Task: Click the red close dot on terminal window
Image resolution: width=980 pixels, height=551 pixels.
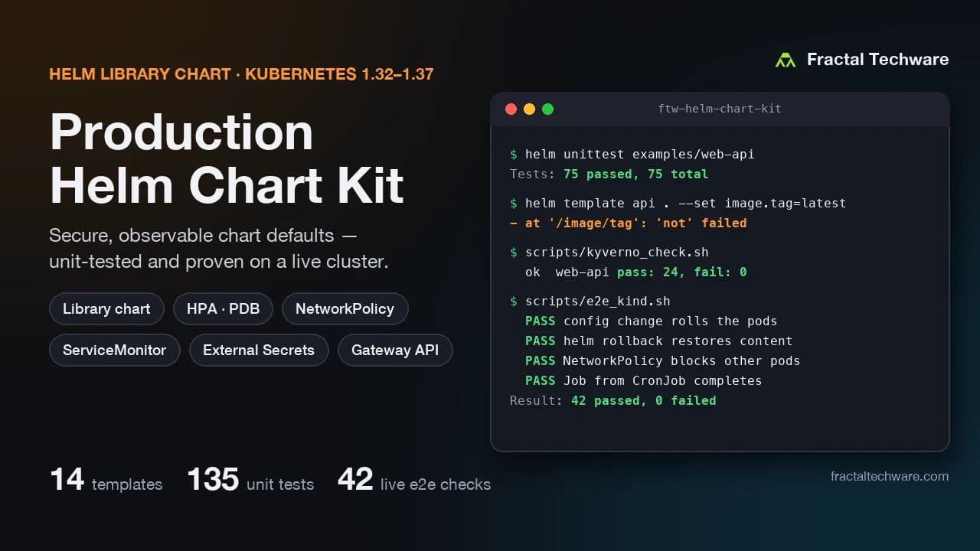Action: tap(511, 109)
